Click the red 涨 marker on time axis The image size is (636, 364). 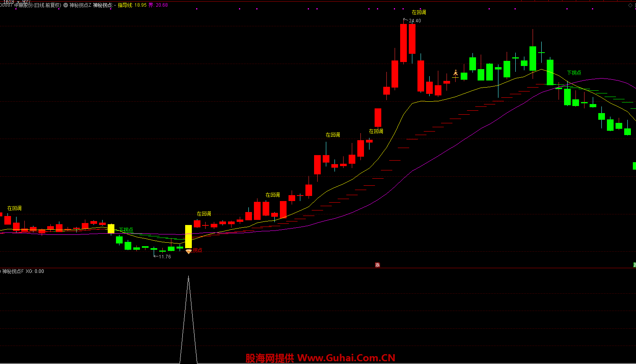(x=377, y=265)
